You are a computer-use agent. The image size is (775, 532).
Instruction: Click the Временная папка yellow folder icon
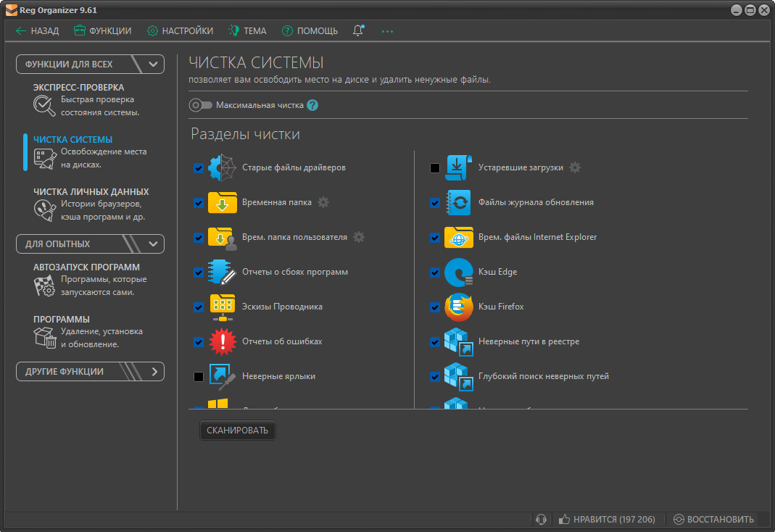point(223,202)
